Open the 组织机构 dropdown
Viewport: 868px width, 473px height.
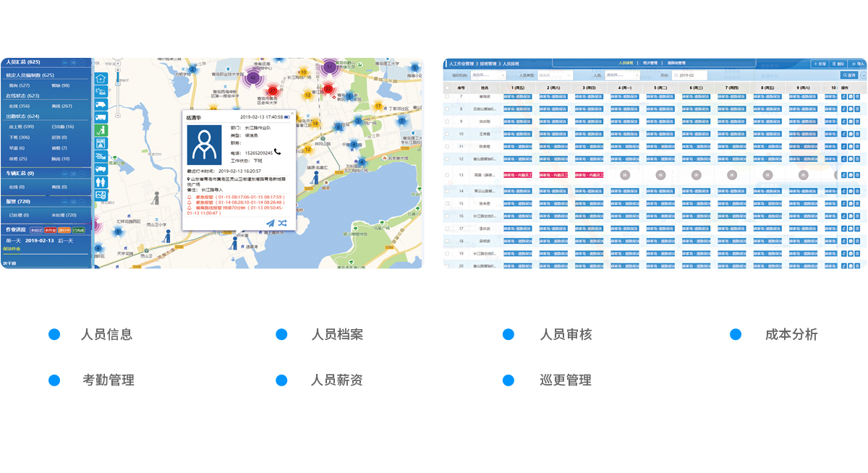(x=488, y=74)
